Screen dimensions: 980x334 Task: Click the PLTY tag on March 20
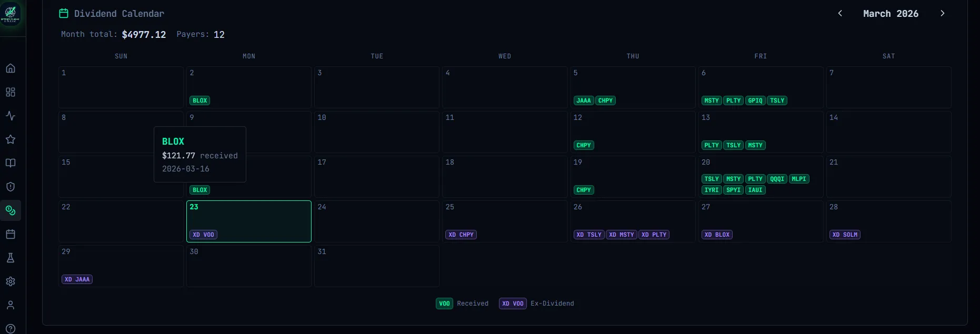(x=755, y=179)
